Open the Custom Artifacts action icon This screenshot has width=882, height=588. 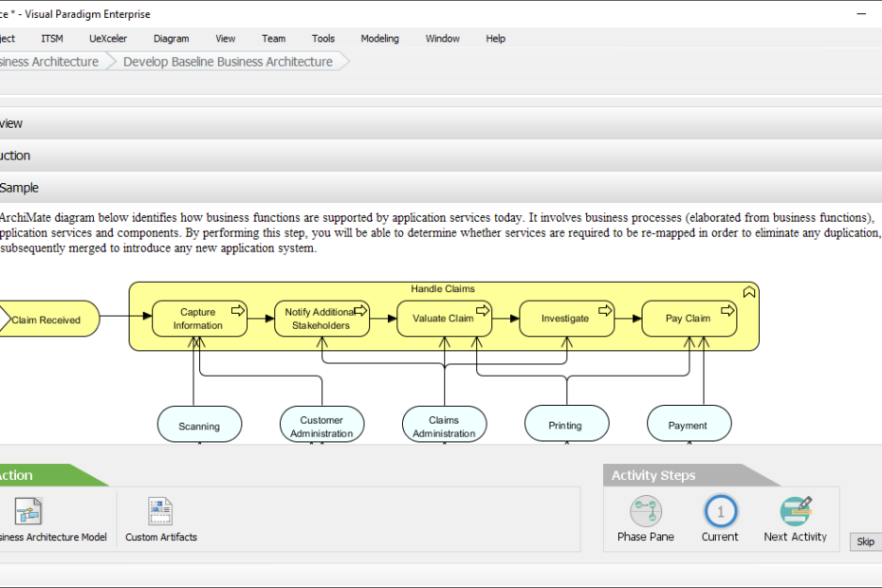tap(159, 512)
